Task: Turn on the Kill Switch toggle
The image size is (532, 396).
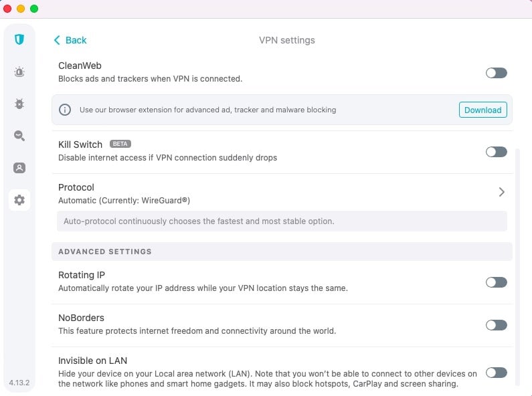Action: 496,152
